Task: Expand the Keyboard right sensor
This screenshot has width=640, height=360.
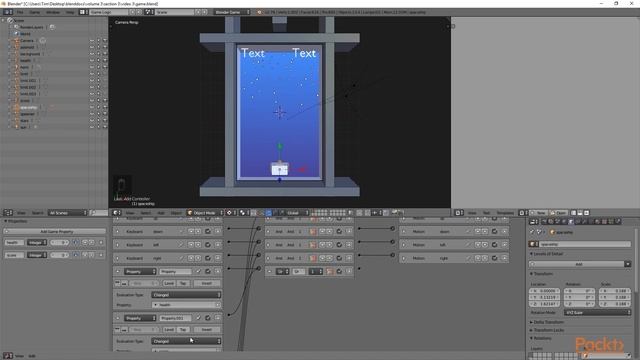Action: click(118, 258)
